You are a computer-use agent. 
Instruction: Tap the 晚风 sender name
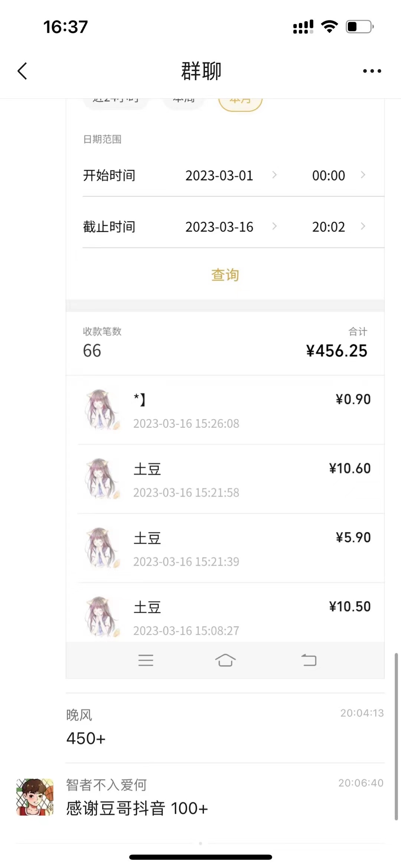click(x=79, y=715)
